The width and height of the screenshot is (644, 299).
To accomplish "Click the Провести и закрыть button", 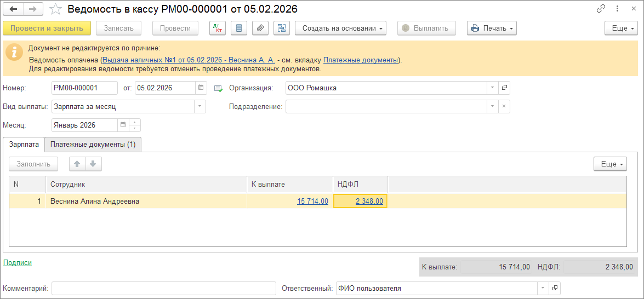I will tap(47, 28).
